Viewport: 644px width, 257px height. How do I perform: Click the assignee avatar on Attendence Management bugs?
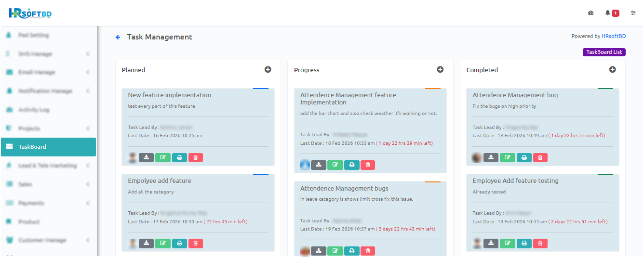[x=305, y=251]
